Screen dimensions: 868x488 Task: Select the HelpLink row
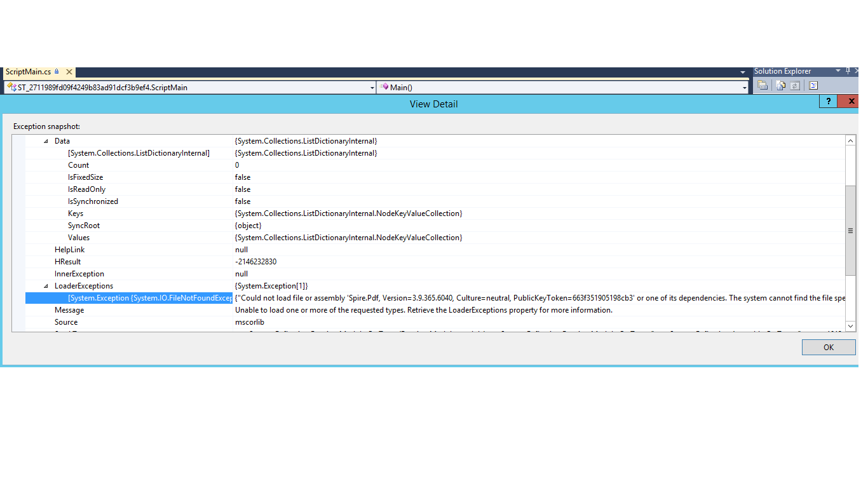[435, 250]
